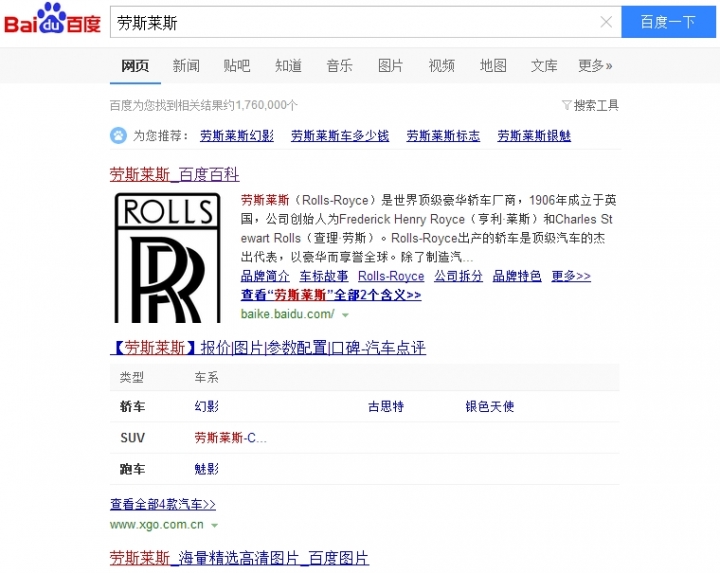Open suggested search 劳斯莱斯银魅
Screen dimensions: 720x573
click(534, 136)
